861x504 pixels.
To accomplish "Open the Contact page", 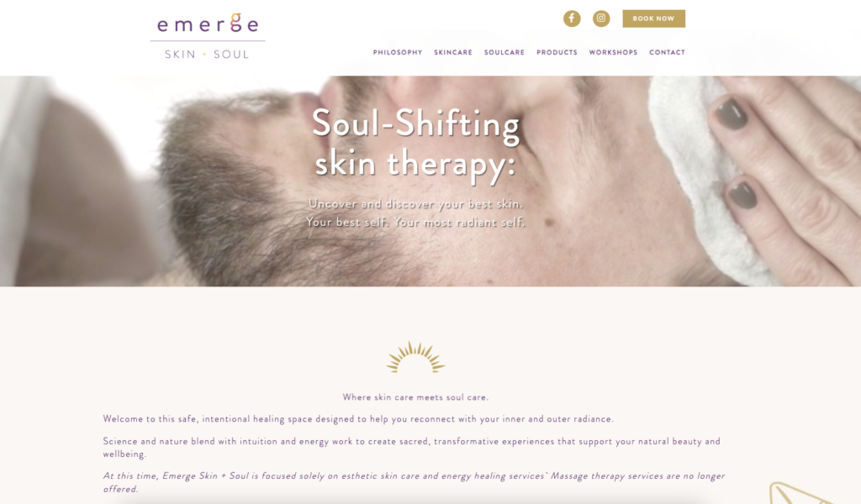I will point(667,53).
